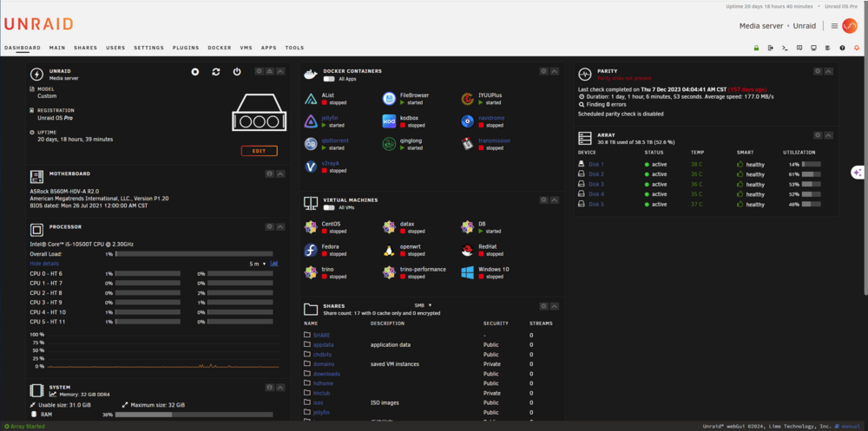The width and height of the screenshot is (868, 431).
Task: Open the SMB protocol dropdown in Shares
Action: point(423,305)
